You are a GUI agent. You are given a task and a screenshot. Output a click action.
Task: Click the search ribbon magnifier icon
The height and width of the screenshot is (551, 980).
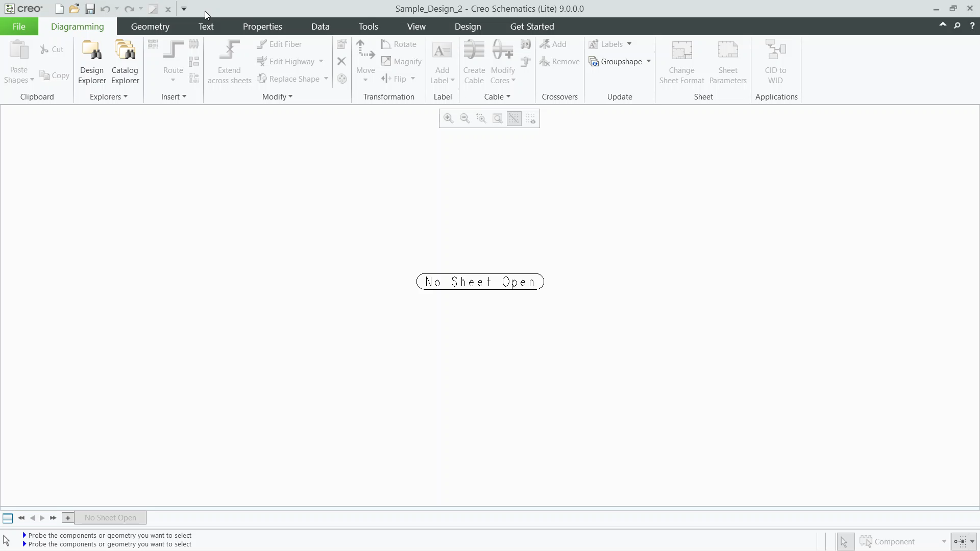(x=957, y=26)
